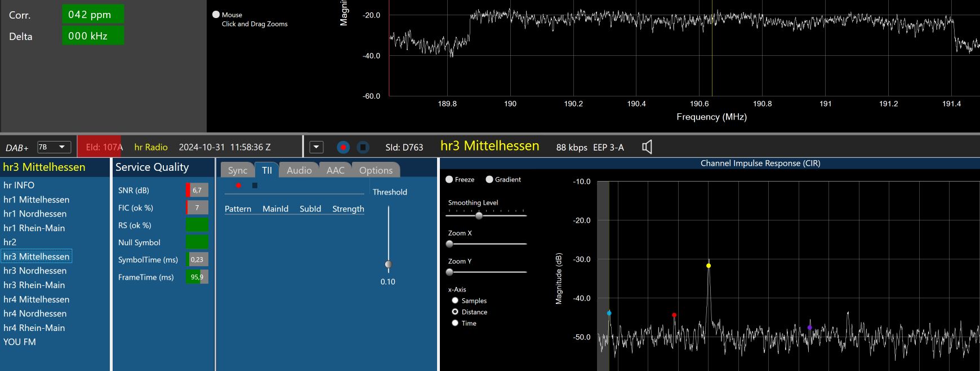The height and width of the screenshot is (371, 980).
Task: Click the red marker dot in CIR graph
Action: pos(674,315)
